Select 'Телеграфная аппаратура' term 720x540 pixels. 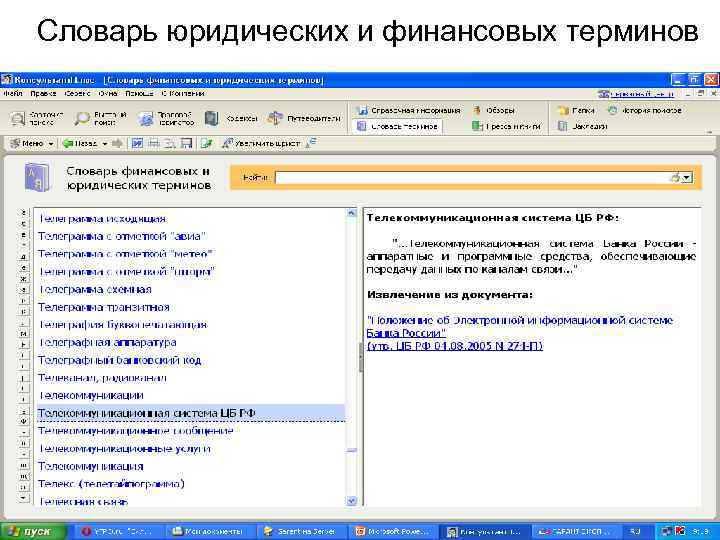(x=107, y=343)
